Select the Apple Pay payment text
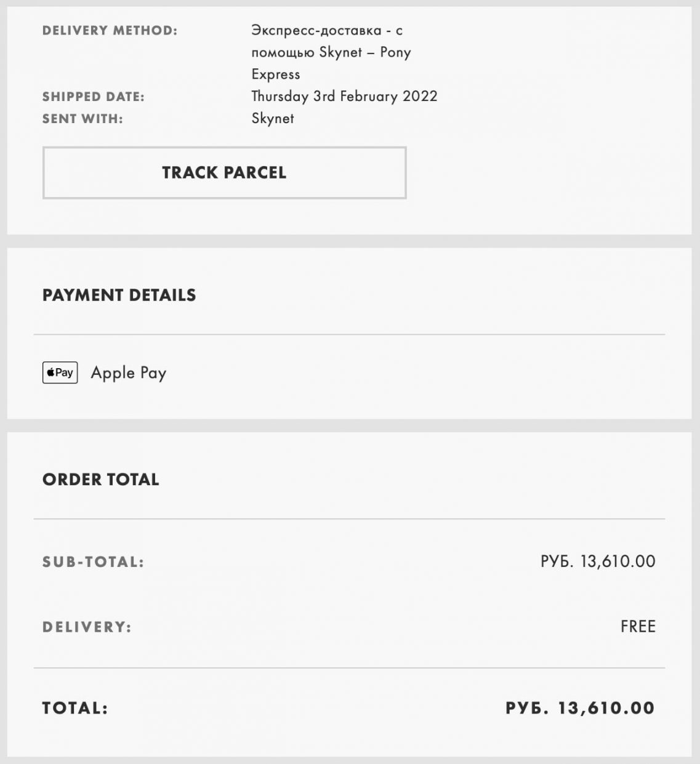 click(x=129, y=373)
